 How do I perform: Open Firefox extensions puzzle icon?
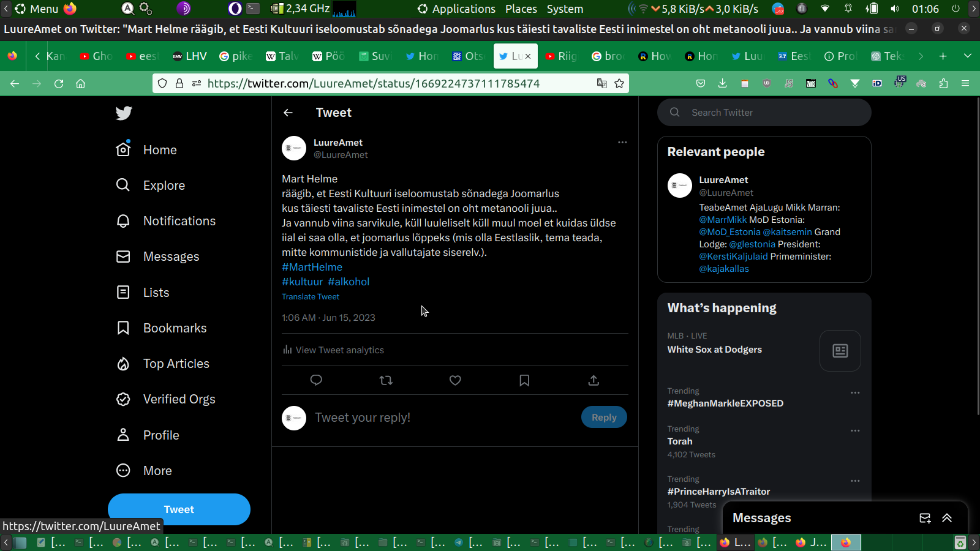pos(943,83)
